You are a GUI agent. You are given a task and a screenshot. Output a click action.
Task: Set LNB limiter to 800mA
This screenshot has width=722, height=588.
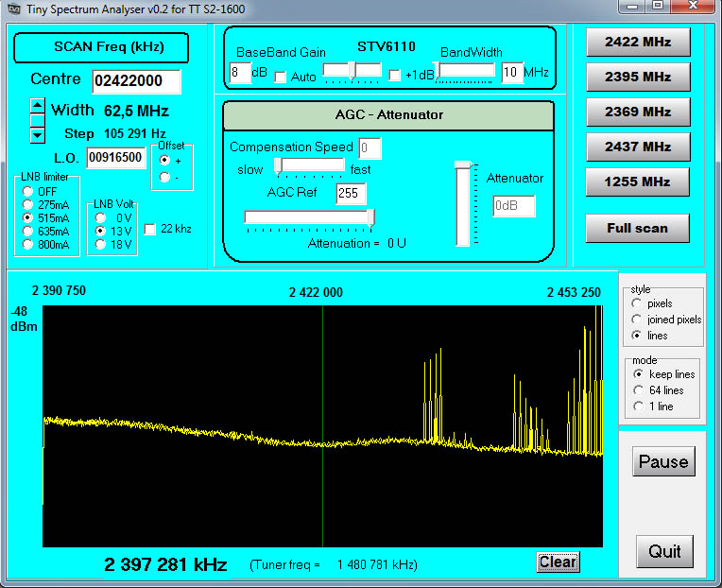tap(27, 245)
